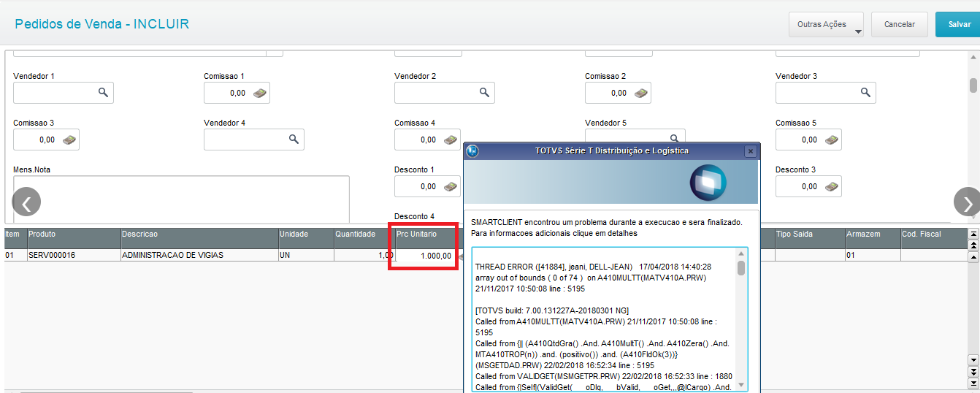Click the Prc Unitario column header
This screenshot has height=393, width=980.
click(x=426, y=239)
